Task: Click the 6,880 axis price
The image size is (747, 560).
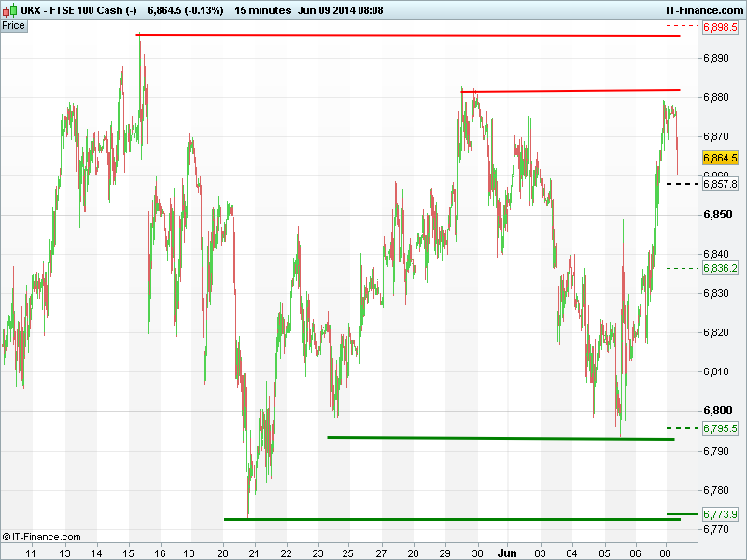Action: (716, 97)
